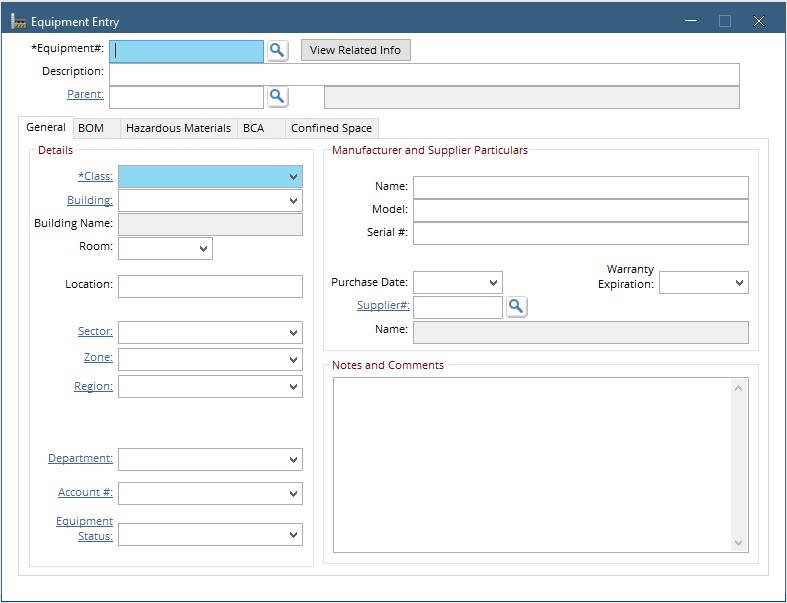Click the Equipment Entry window title icon
This screenshot has height=603, width=787.
click(18, 21)
